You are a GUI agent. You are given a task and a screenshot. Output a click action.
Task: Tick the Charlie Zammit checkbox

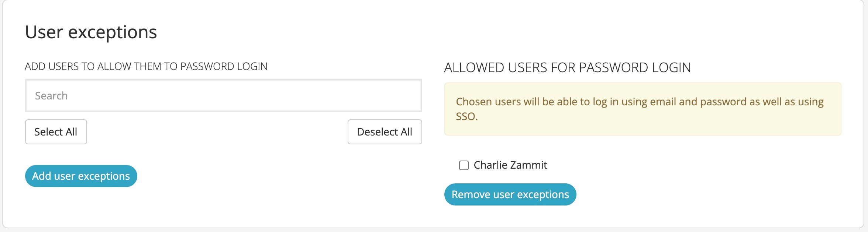[464, 165]
